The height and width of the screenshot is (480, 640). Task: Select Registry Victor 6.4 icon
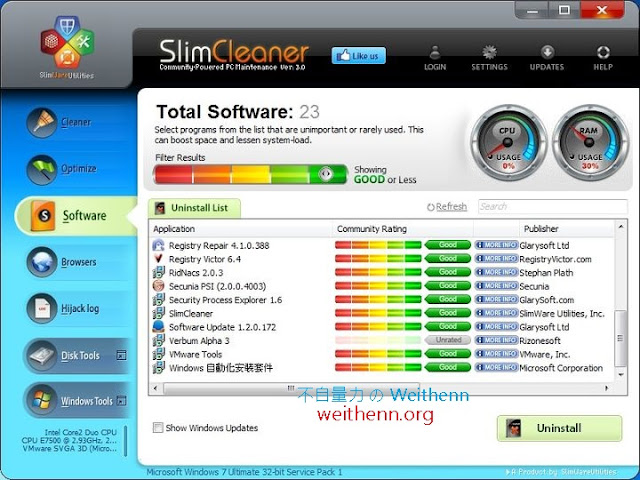tap(158, 259)
